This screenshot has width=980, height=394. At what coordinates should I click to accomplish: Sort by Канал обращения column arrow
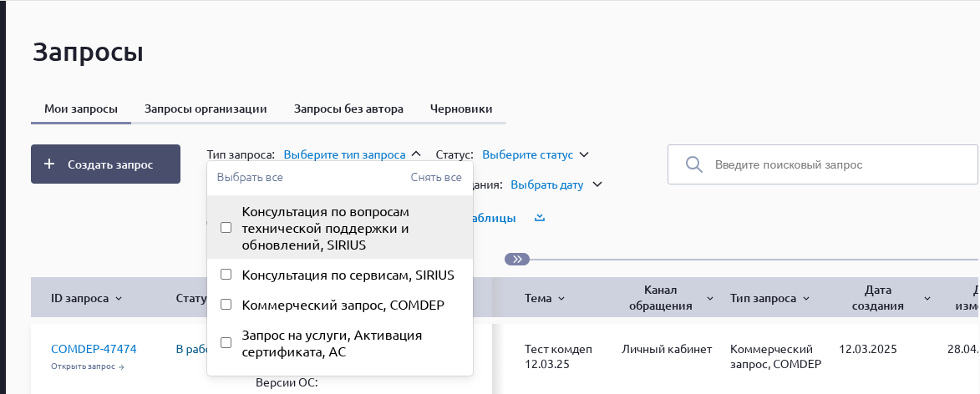pos(710,299)
